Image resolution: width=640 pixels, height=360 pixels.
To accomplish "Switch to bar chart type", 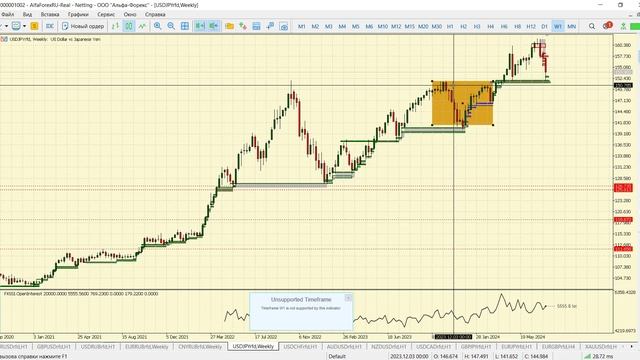I will [116, 26].
